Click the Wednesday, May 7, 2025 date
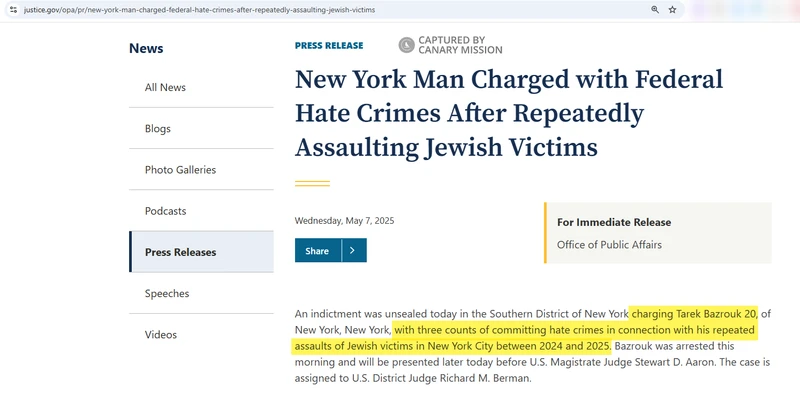The height and width of the screenshot is (394, 800). pos(344,221)
